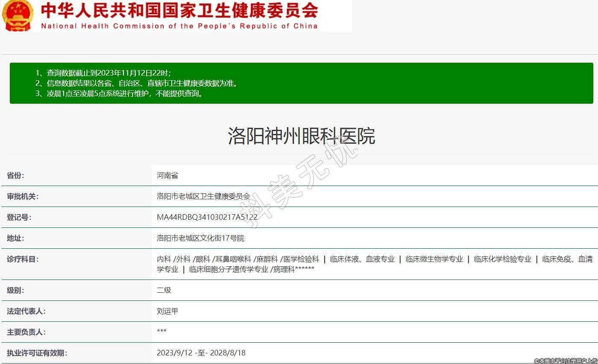Click the Chinese National Health Commission header title
Screen dimensions: 598x364
(179, 10)
